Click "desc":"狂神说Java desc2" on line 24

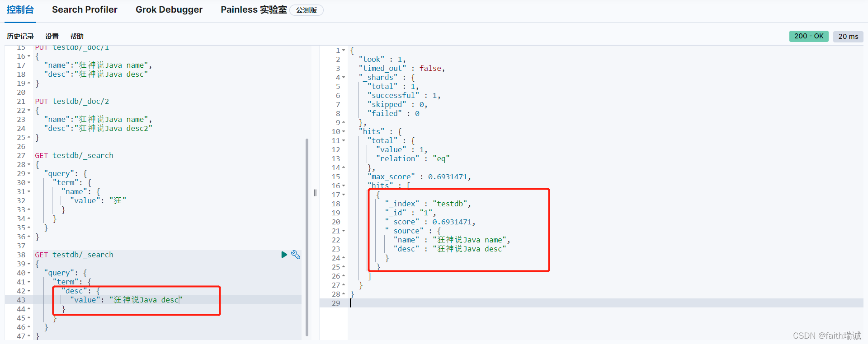pos(98,128)
